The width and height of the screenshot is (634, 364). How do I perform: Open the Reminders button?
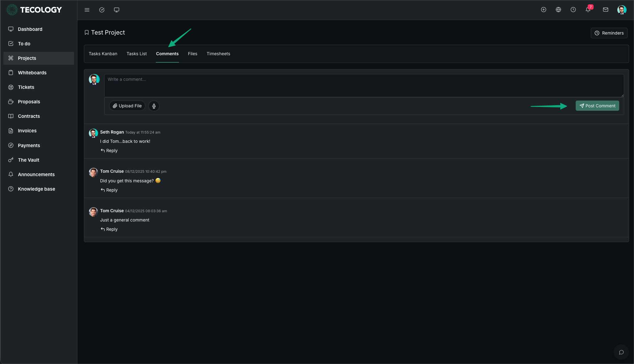point(609,33)
